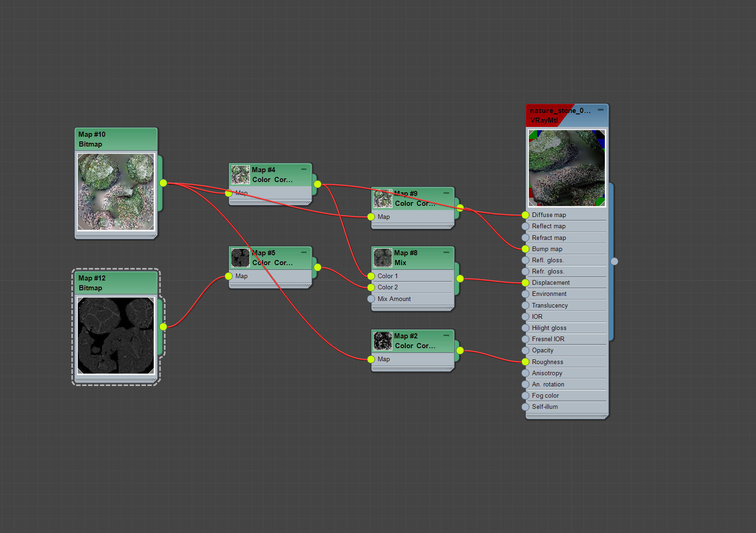
Task: Select the IOR slot on VRayMtl
Action: coord(567,316)
